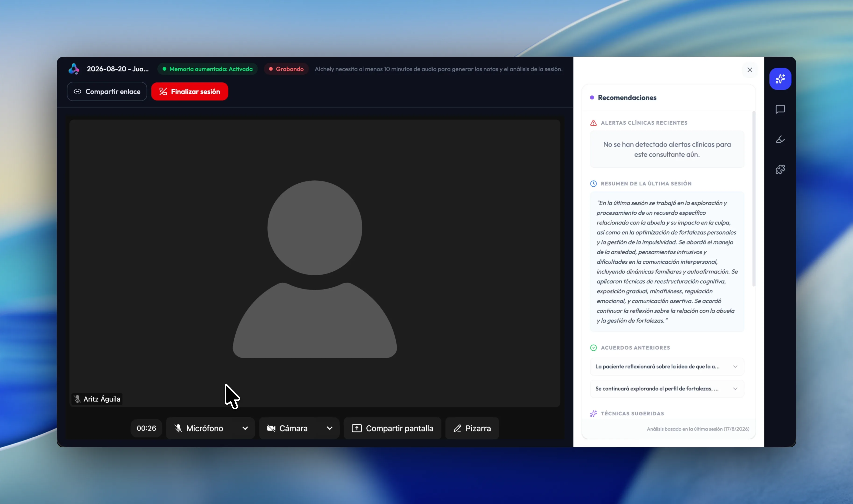Click the participant avatar video tile
The image size is (853, 504).
(x=315, y=263)
